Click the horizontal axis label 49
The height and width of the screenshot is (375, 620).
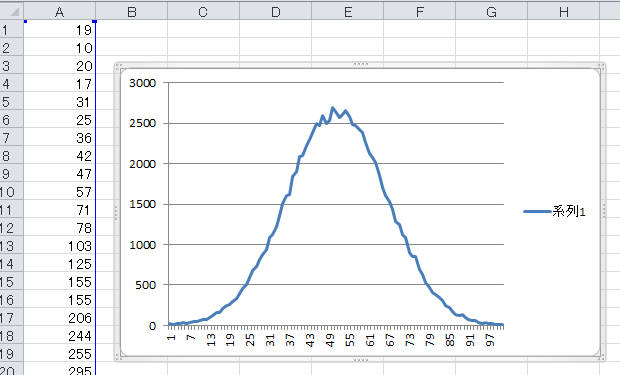[x=330, y=340]
